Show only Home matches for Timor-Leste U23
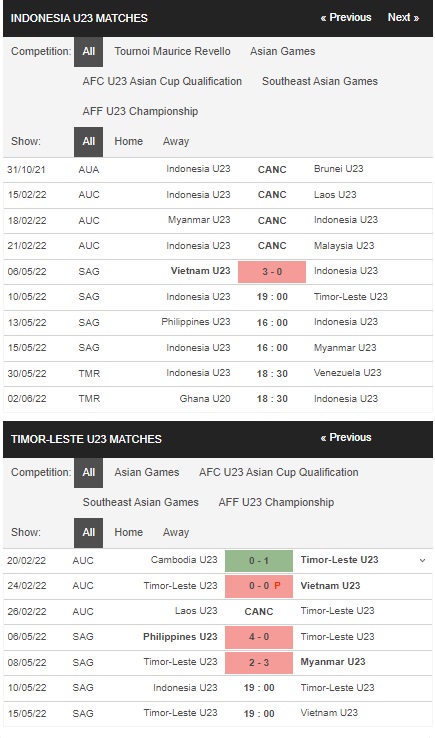This screenshot has height=738, width=435. [x=129, y=532]
